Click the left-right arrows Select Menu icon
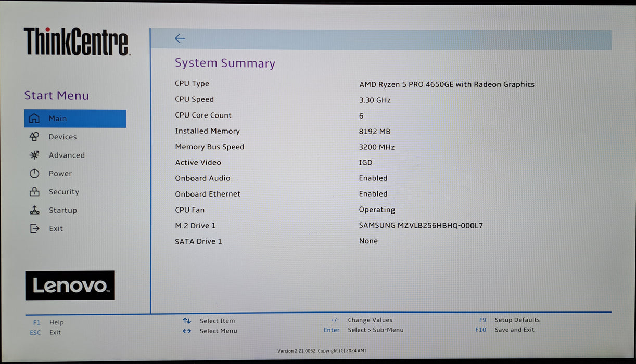 click(x=187, y=331)
